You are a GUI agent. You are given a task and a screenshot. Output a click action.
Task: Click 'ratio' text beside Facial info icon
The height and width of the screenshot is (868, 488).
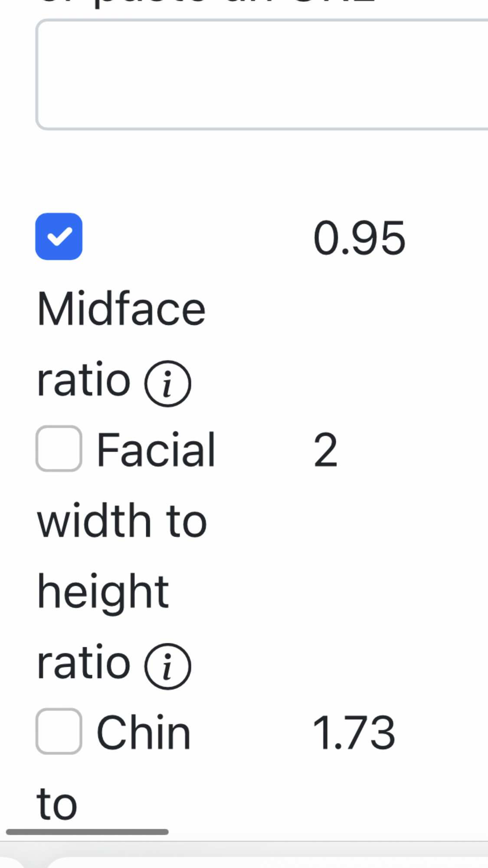point(84,662)
